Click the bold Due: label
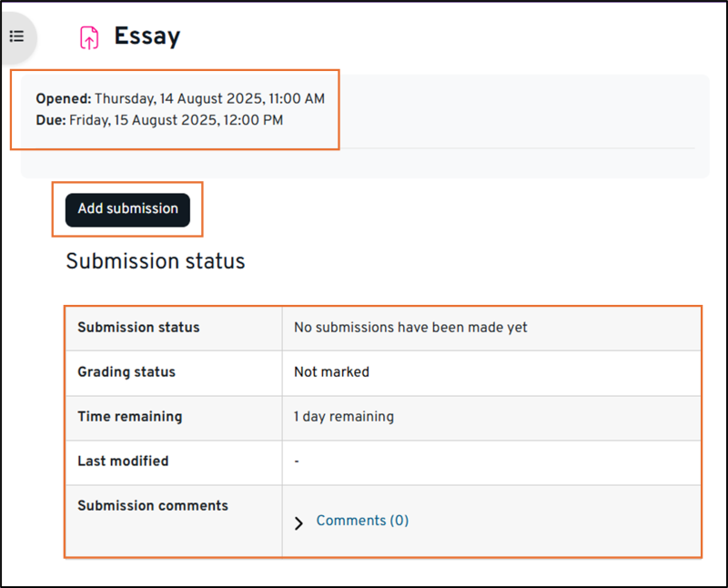The height and width of the screenshot is (588, 728). (x=51, y=120)
